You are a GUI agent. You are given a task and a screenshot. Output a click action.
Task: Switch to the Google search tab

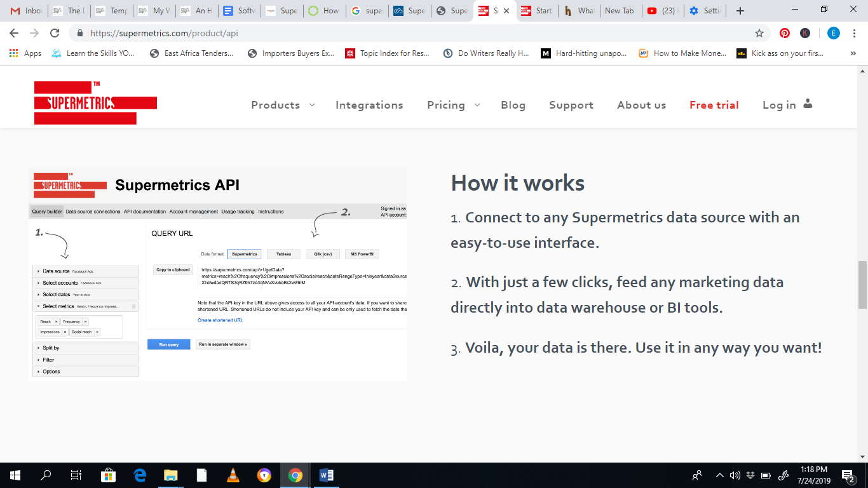click(x=367, y=11)
